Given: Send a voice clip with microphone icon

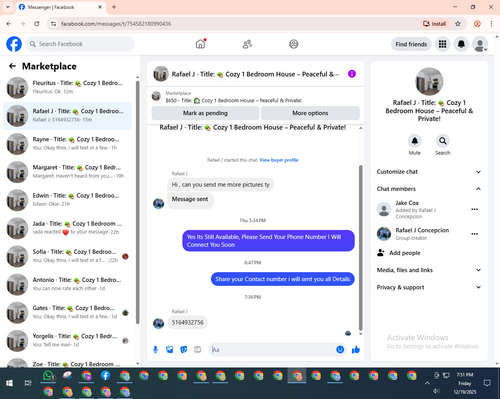Looking at the screenshot, I should click(155, 350).
